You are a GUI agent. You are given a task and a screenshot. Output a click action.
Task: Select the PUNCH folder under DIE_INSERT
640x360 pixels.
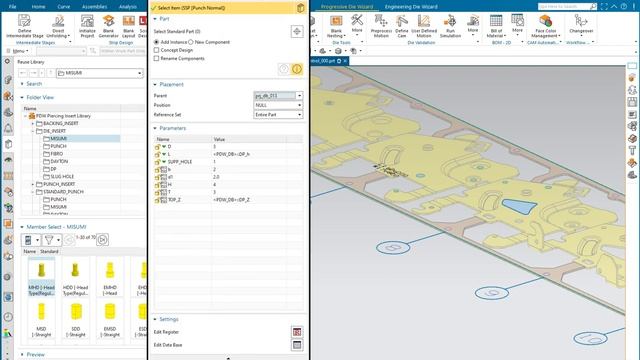(x=58, y=146)
